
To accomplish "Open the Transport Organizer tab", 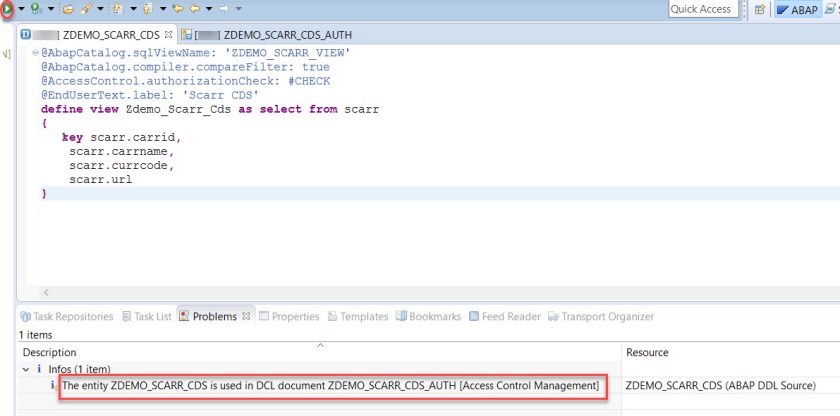I will click(x=601, y=316).
